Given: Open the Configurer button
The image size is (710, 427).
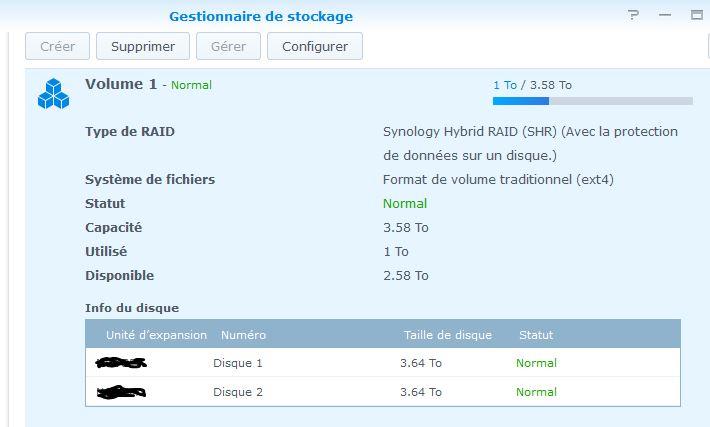Looking at the screenshot, I should coord(314,46).
